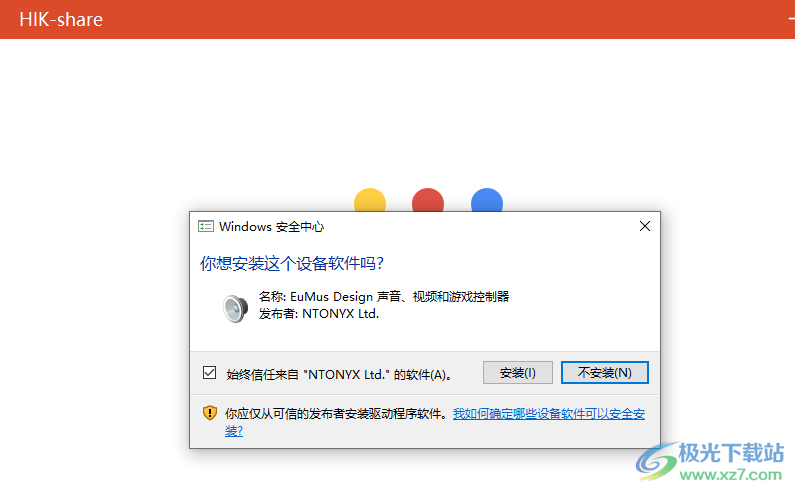Click the speaker device icon
Image resolution: width=795 pixels, height=491 pixels.
click(236, 307)
